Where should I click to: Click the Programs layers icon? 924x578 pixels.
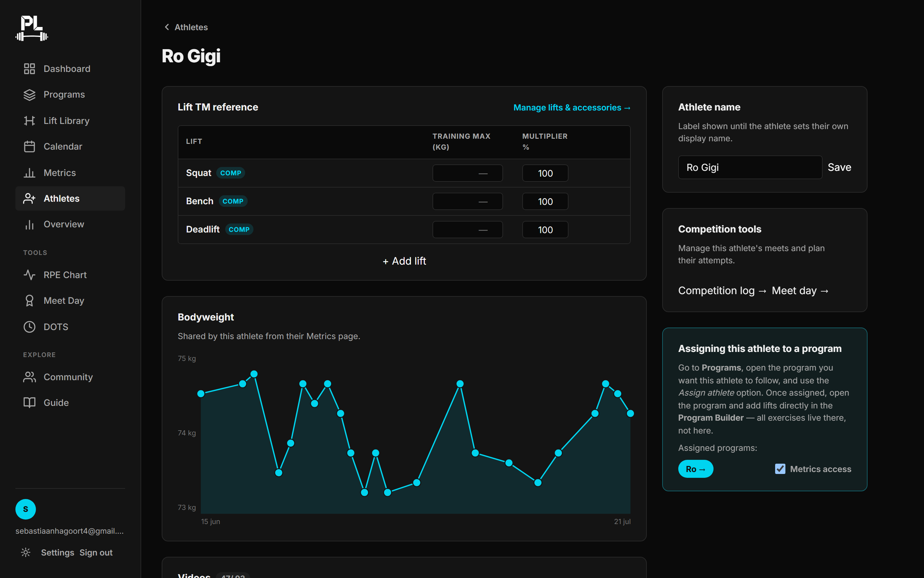[x=30, y=95]
